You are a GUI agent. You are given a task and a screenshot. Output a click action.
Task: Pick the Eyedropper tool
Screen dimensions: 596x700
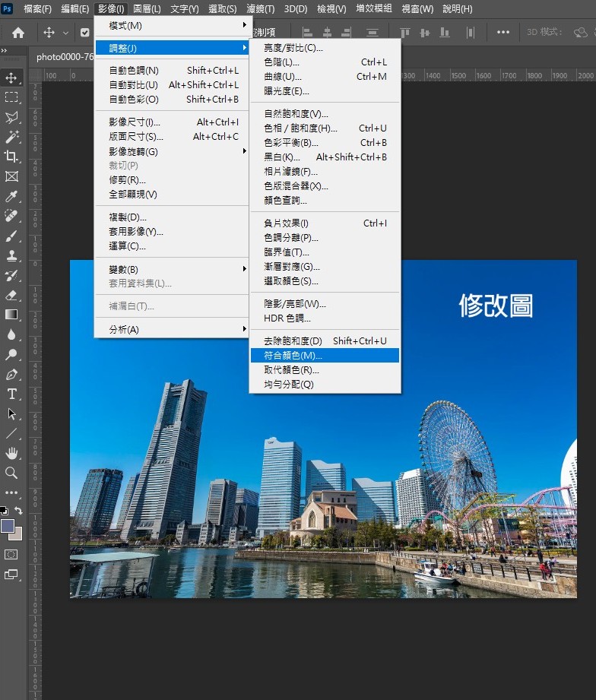(11, 196)
